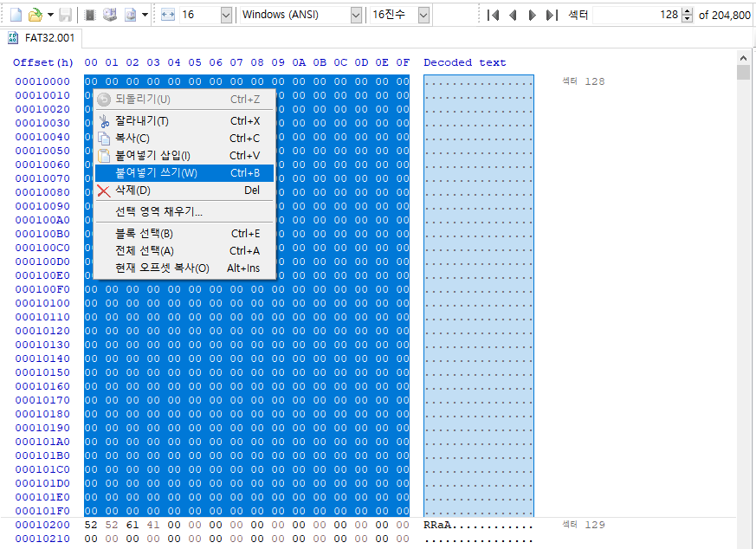Click the 'of 204,800' sector count text
756x549 pixels.
pos(724,16)
